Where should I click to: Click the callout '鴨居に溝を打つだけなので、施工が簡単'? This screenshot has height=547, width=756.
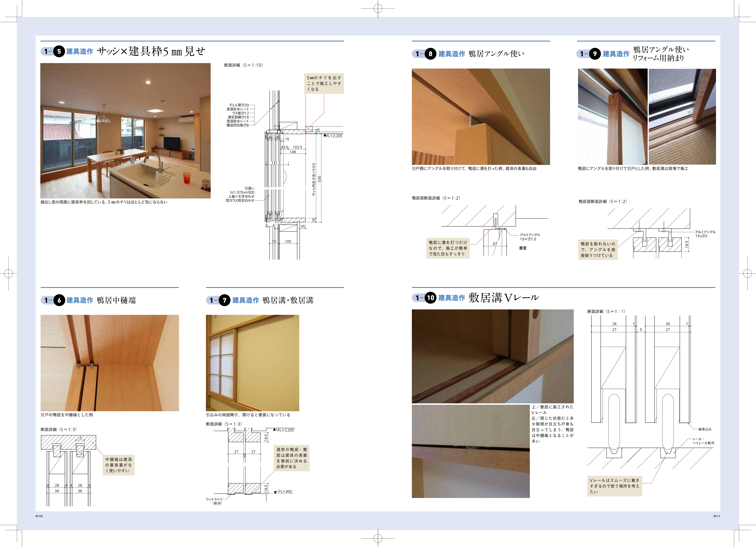pyautogui.click(x=448, y=248)
